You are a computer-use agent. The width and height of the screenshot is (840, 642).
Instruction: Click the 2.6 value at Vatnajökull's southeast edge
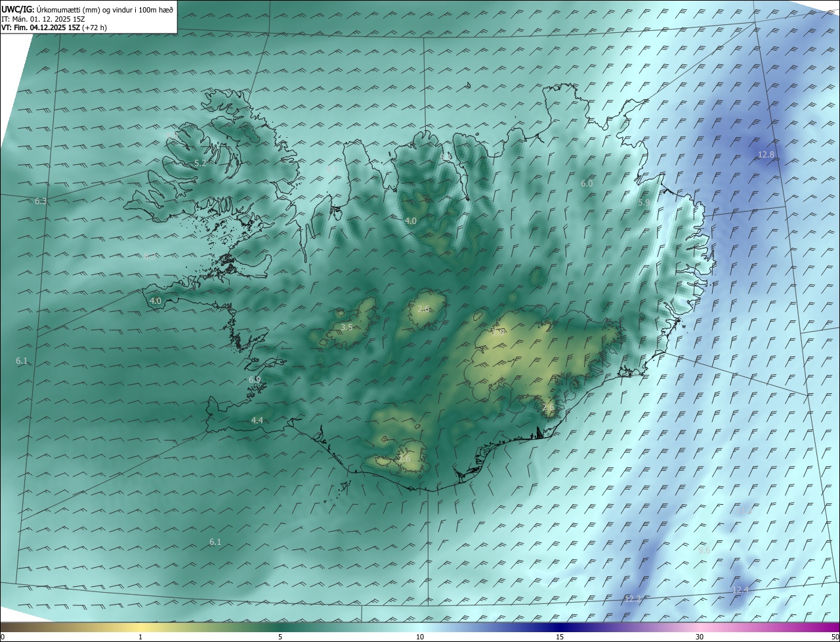pyautogui.click(x=549, y=408)
